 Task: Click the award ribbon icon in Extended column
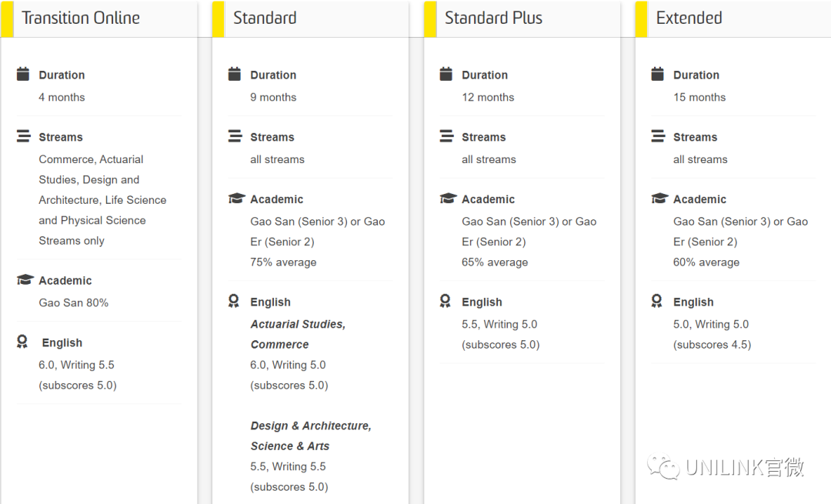[x=656, y=301]
